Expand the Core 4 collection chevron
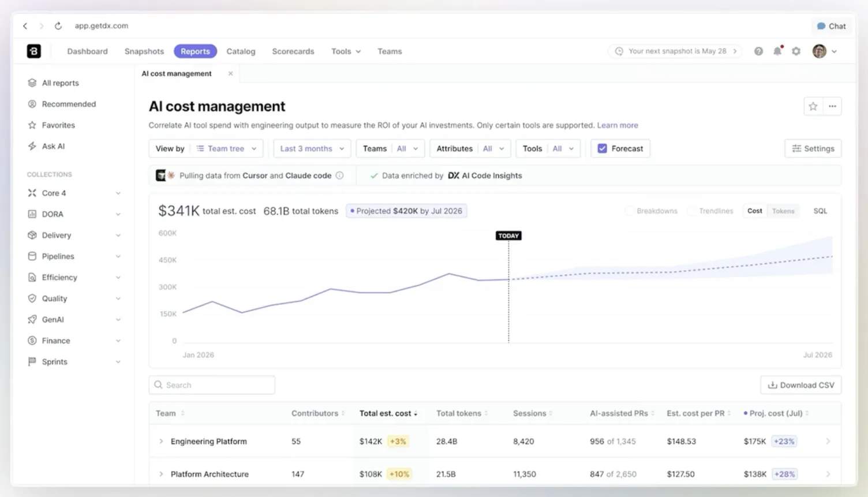This screenshot has height=497, width=868. click(x=118, y=193)
